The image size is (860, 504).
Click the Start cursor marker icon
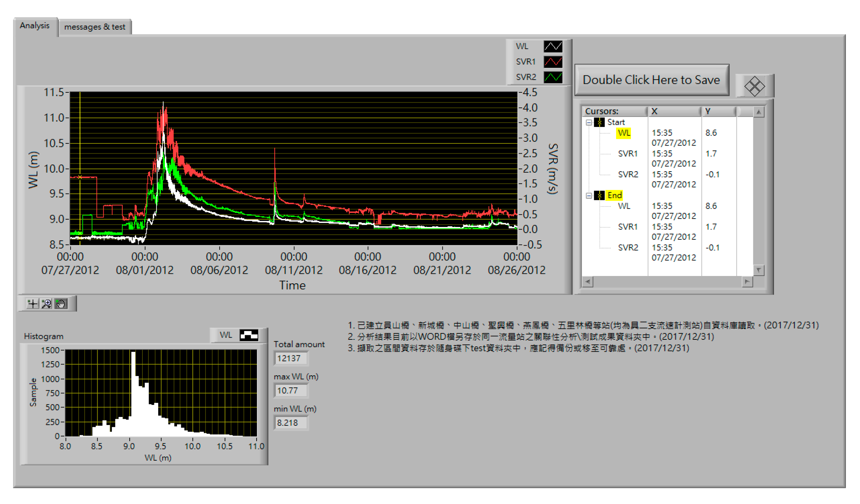599,122
